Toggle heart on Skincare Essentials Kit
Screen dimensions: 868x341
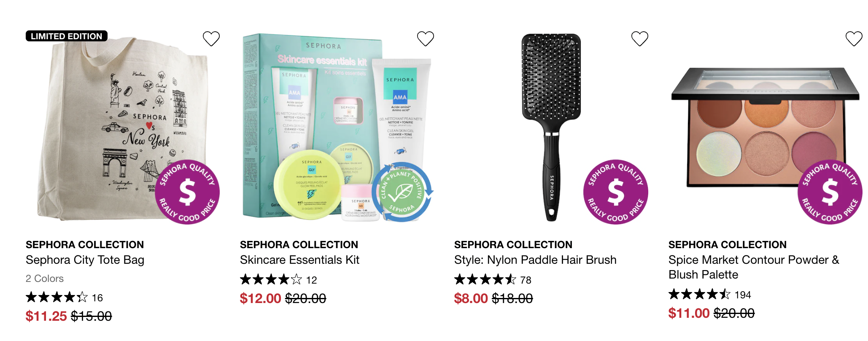425,39
